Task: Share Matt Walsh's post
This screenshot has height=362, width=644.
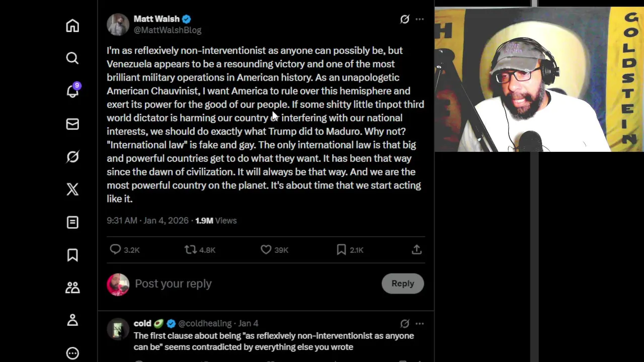Action: pyautogui.click(x=417, y=249)
